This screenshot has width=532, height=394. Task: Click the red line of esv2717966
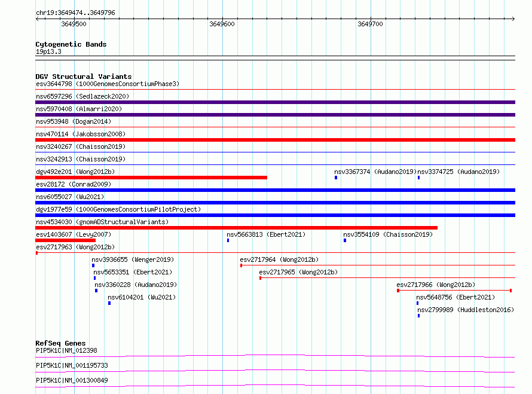pyautogui.click(x=454, y=291)
